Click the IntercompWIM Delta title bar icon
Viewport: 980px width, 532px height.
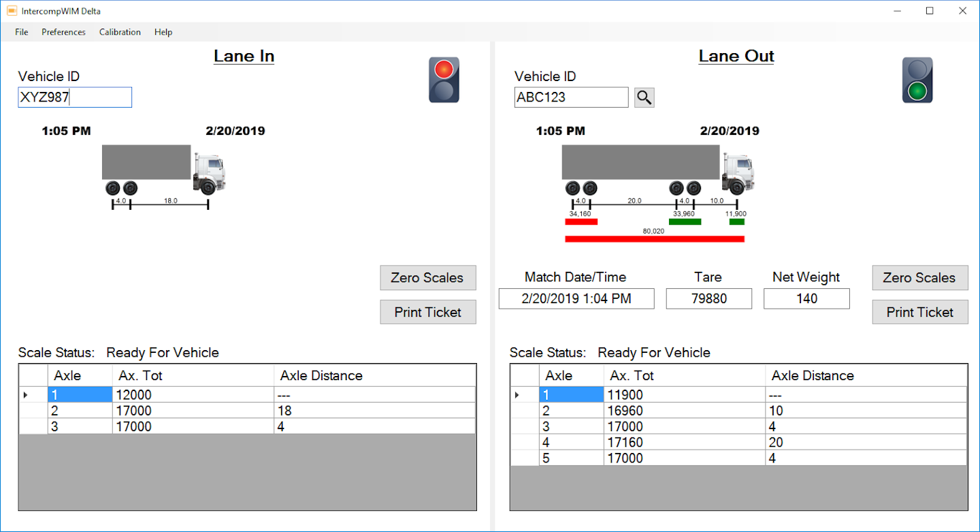(x=11, y=10)
